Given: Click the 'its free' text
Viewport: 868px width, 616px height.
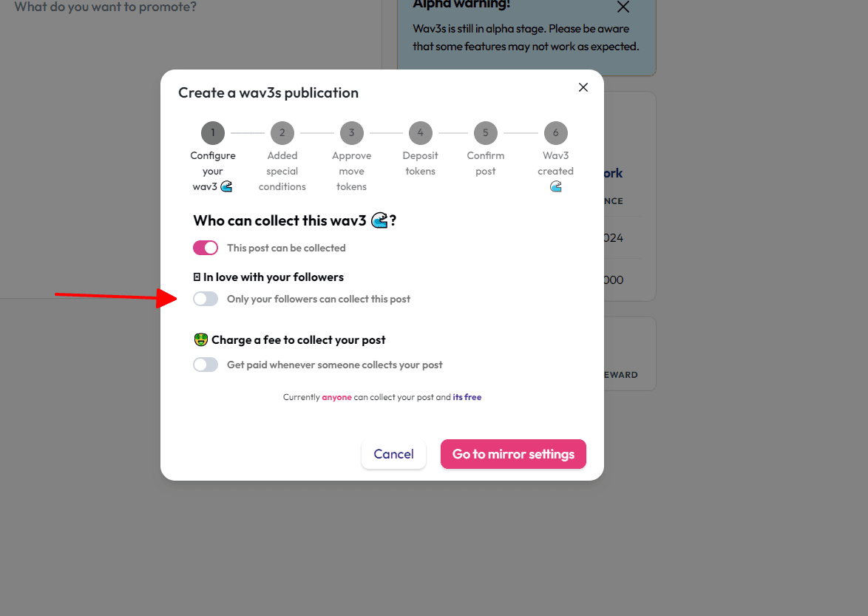Looking at the screenshot, I should [x=467, y=397].
